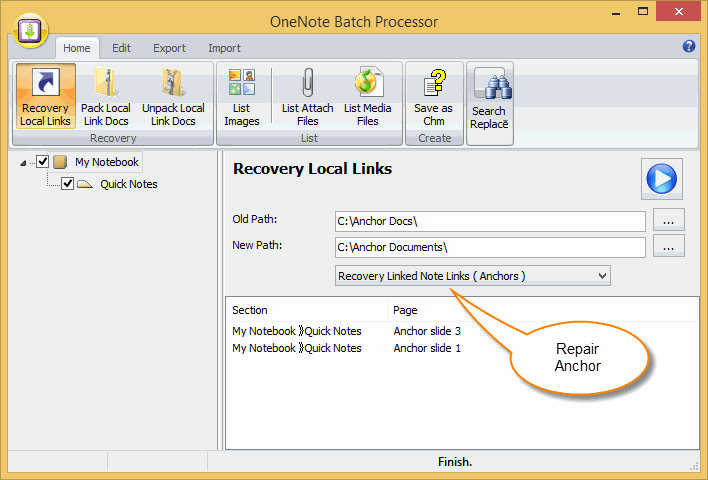The image size is (708, 480).
Task: Switch to the Edit tab
Action: [x=121, y=48]
